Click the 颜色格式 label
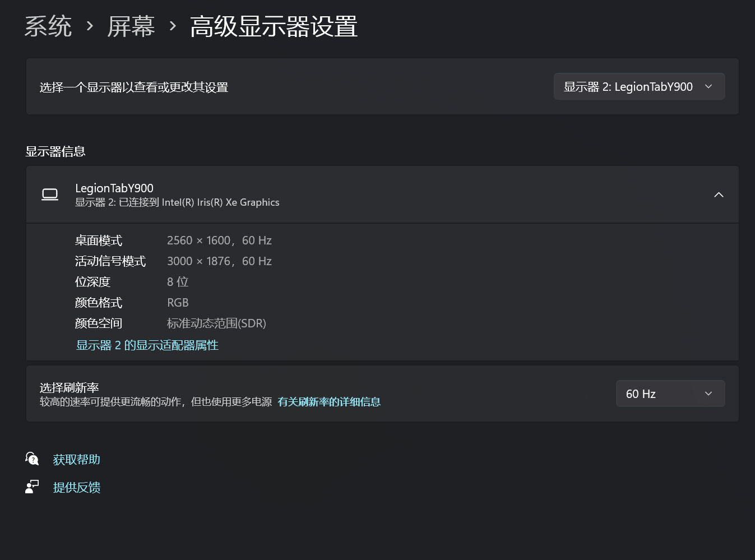Screen dimensions: 755x560 [99, 303]
